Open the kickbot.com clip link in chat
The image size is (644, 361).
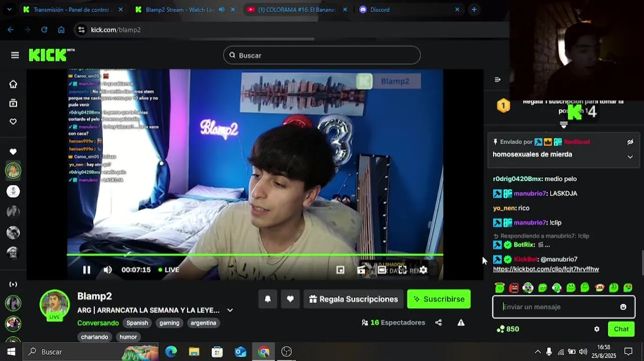pyautogui.click(x=546, y=269)
